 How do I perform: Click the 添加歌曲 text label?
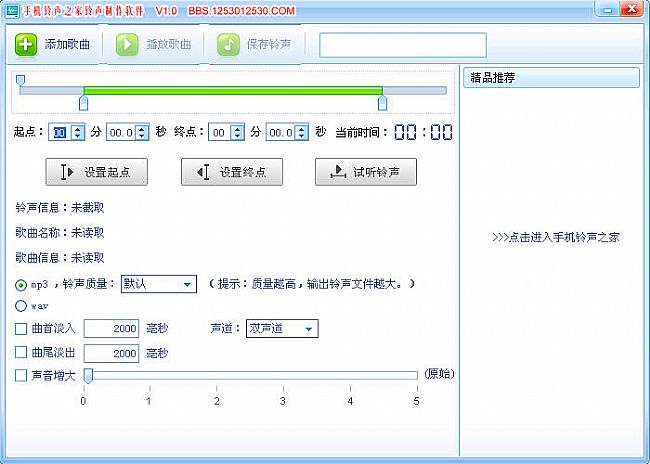click(67, 44)
